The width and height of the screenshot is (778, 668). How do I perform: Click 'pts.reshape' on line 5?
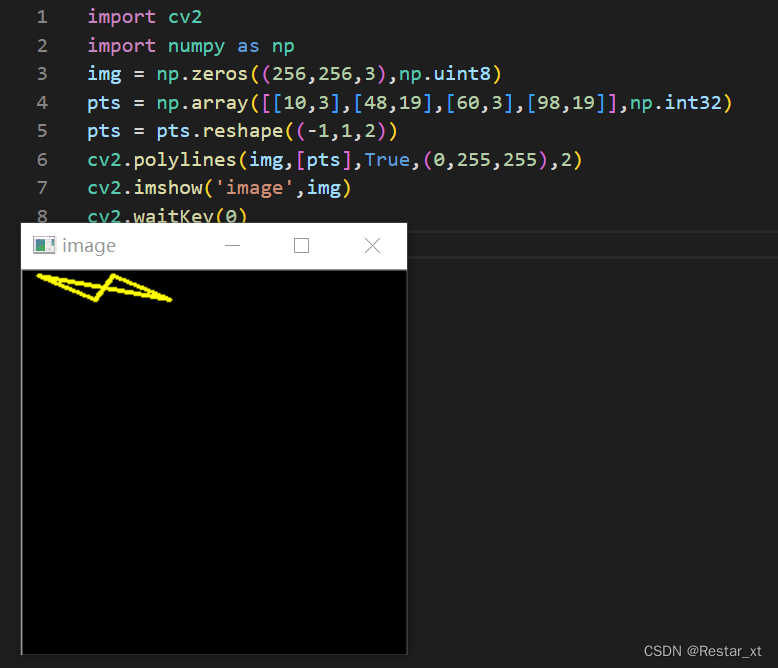pyautogui.click(x=220, y=131)
